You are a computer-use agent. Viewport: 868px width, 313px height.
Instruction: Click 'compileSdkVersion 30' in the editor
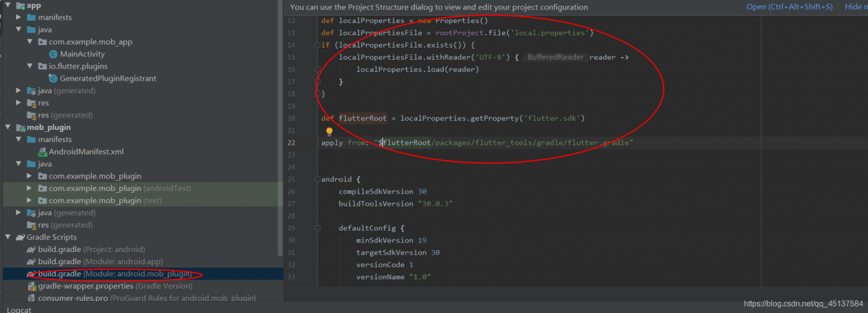(x=382, y=192)
